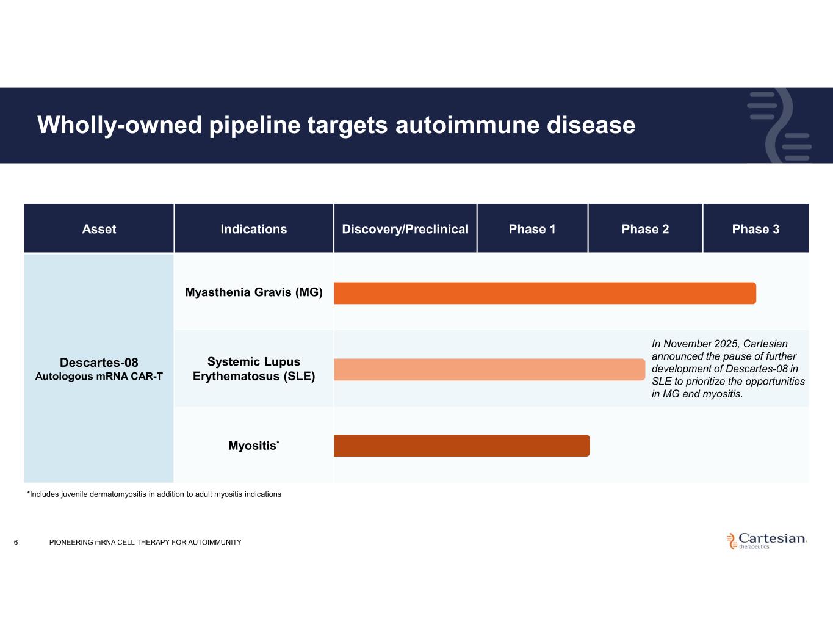Screen dimensions: 833x644
Task: Select the juvenile dermatomyositis footnote text
Action: click(154, 494)
